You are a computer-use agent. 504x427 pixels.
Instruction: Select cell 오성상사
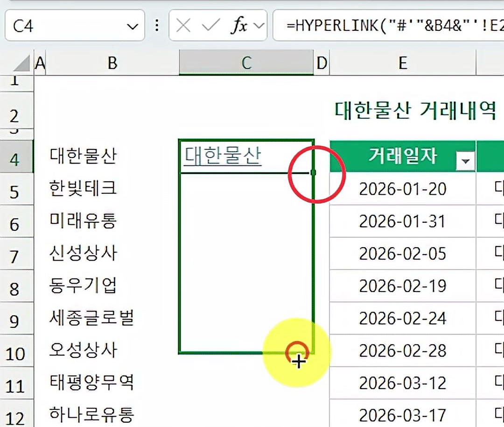coord(112,351)
